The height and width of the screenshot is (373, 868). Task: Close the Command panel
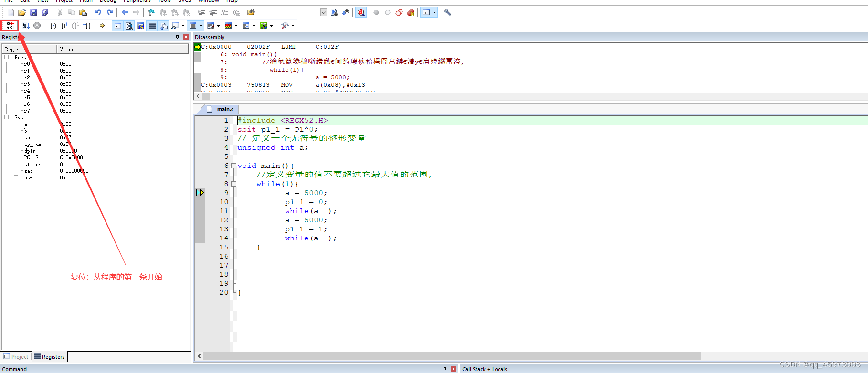click(454, 369)
